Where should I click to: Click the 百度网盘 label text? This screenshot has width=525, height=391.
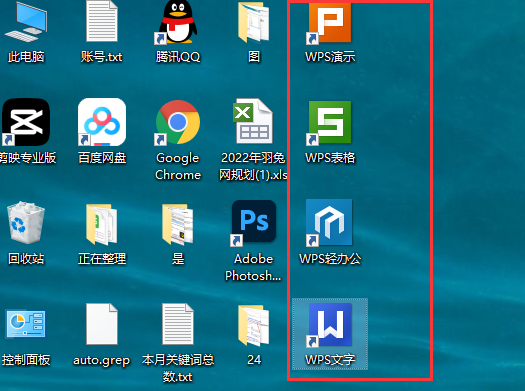(x=102, y=158)
